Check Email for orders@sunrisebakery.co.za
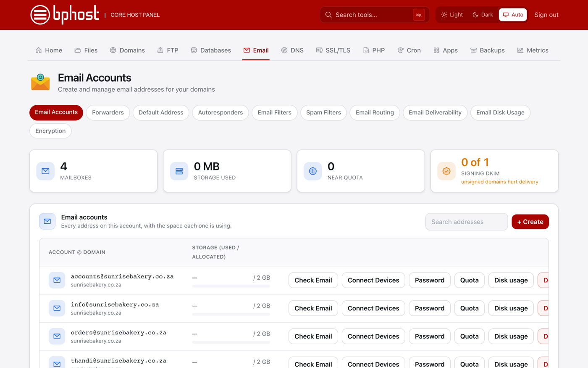Viewport: 588px width, 368px height. pyautogui.click(x=313, y=336)
